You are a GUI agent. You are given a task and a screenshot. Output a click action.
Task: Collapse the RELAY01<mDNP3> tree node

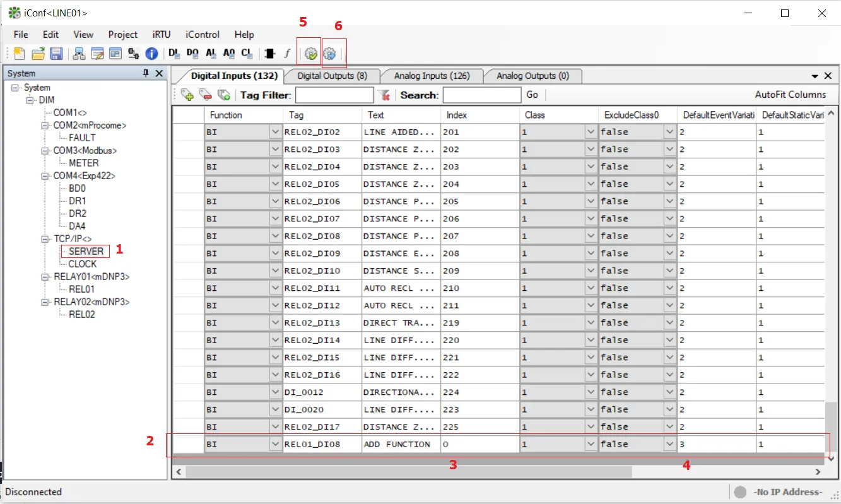[46, 277]
